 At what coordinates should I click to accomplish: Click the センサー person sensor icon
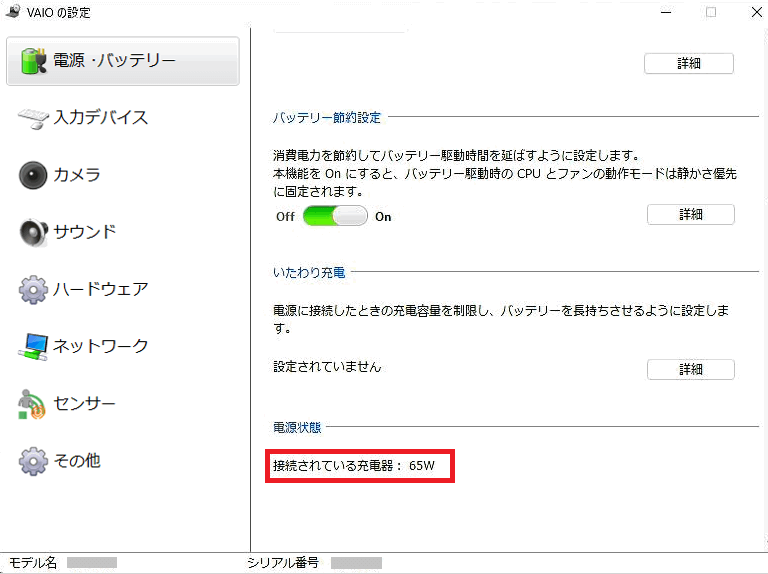31,405
